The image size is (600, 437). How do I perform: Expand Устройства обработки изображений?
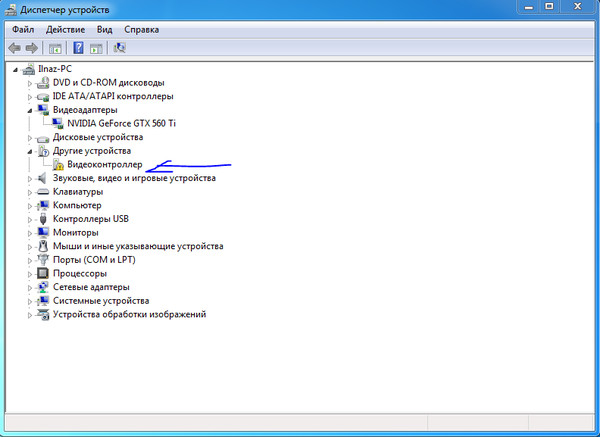pyautogui.click(x=30, y=315)
